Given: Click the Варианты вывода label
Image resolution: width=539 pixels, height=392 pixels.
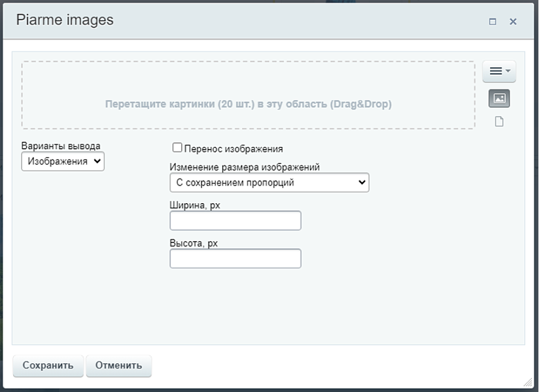Looking at the screenshot, I should tap(61, 146).
